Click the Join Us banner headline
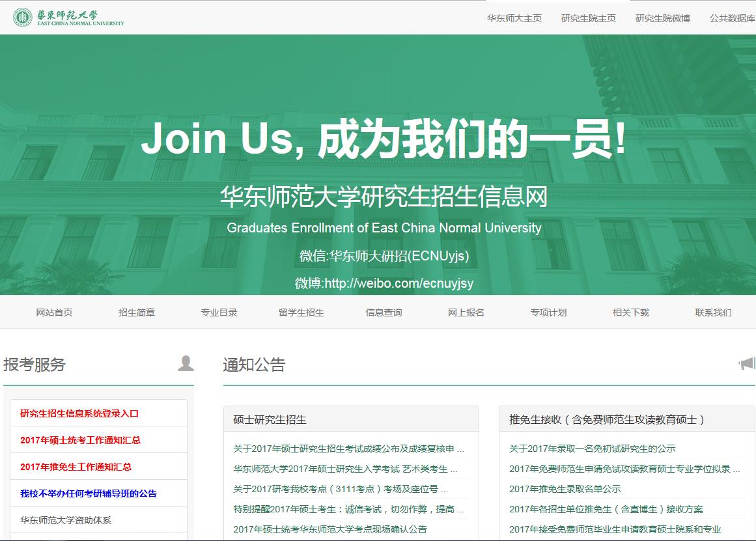Image resolution: width=756 pixels, height=541 pixels. click(x=384, y=139)
